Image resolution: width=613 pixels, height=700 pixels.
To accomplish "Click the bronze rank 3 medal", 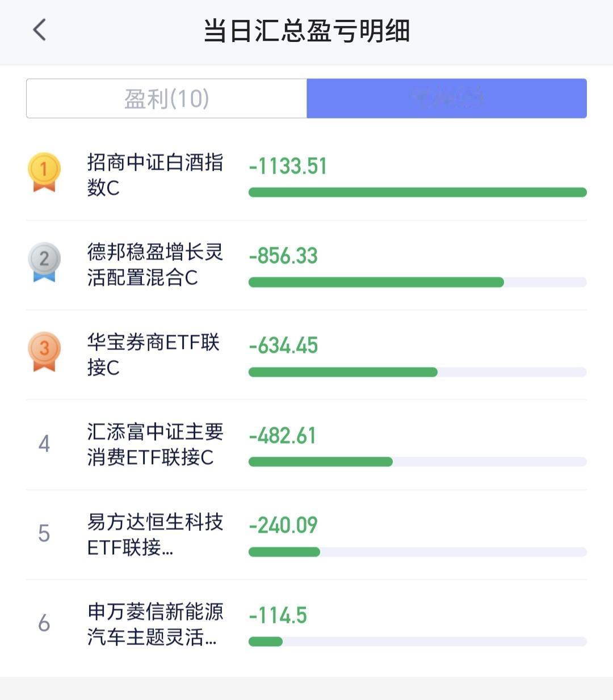I will click(44, 352).
